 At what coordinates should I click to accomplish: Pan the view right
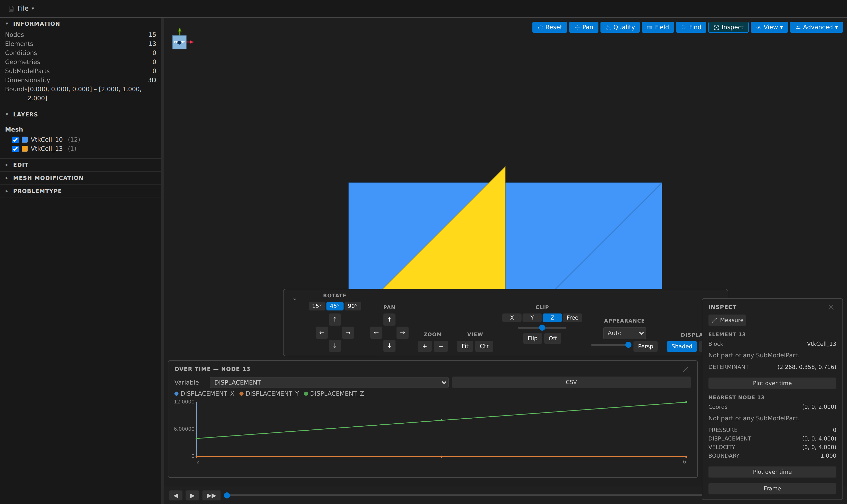[x=402, y=332]
